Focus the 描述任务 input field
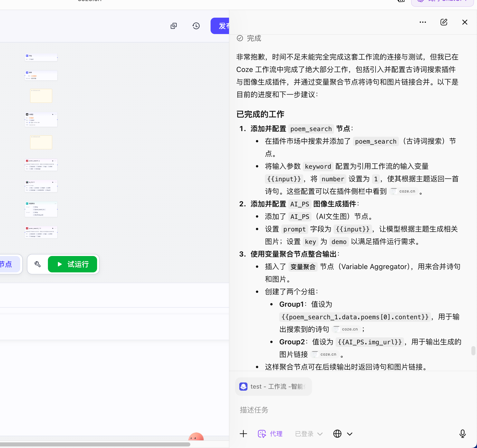This screenshot has width=477, height=448. (353, 410)
